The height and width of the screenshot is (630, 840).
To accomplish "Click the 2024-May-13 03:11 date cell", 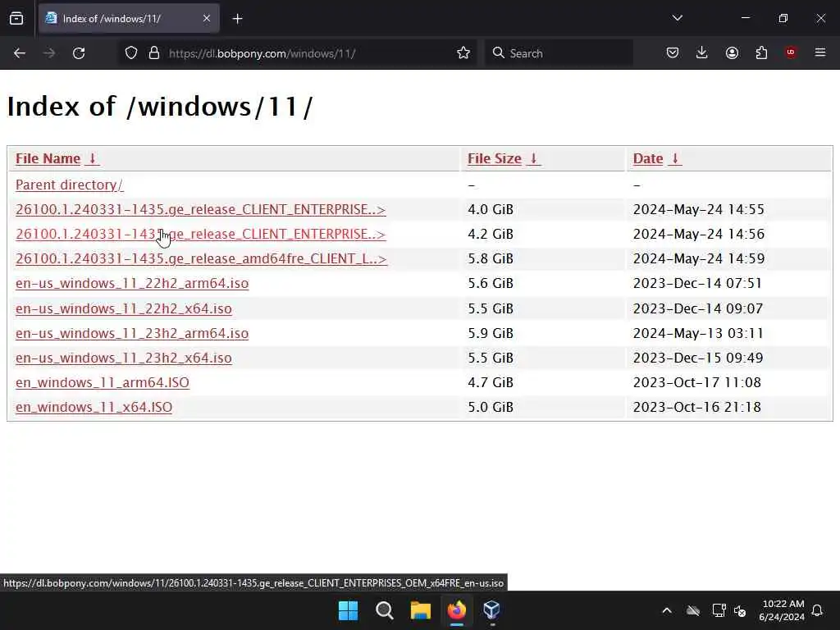I will pyautogui.click(x=698, y=333).
